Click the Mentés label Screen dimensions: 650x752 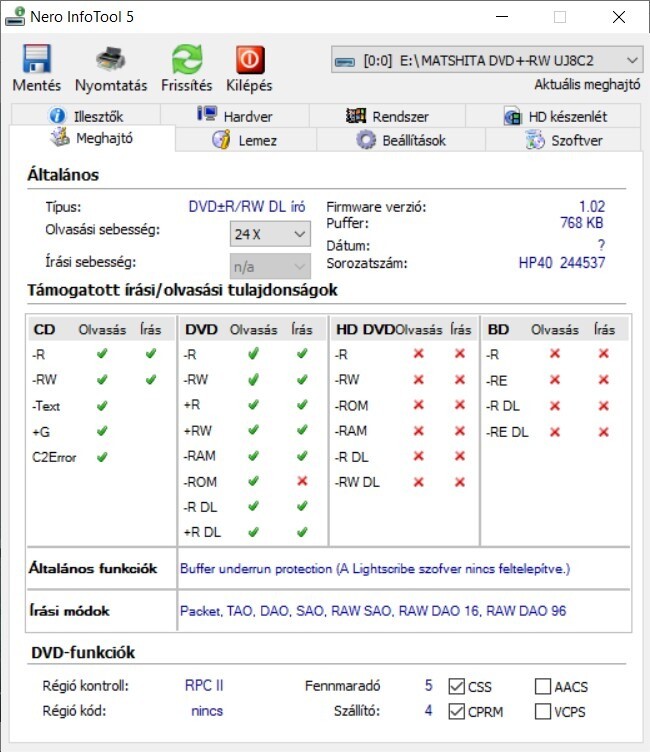click(x=36, y=85)
